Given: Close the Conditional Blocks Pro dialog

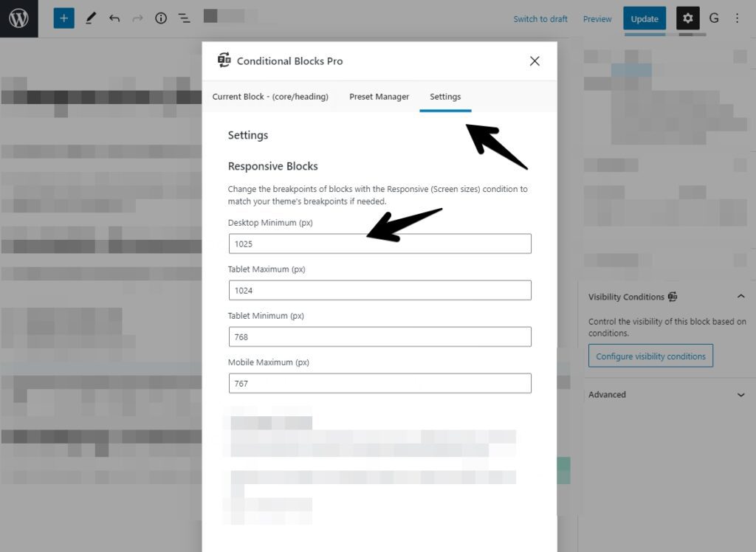Looking at the screenshot, I should tap(535, 61).
